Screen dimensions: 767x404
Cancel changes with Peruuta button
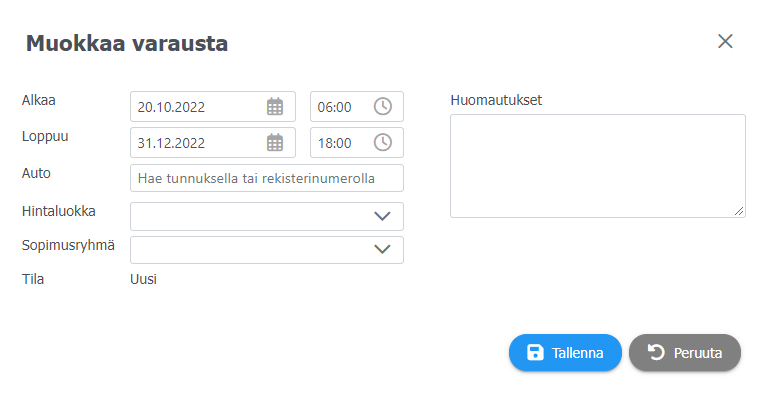[x=685, y=353]
